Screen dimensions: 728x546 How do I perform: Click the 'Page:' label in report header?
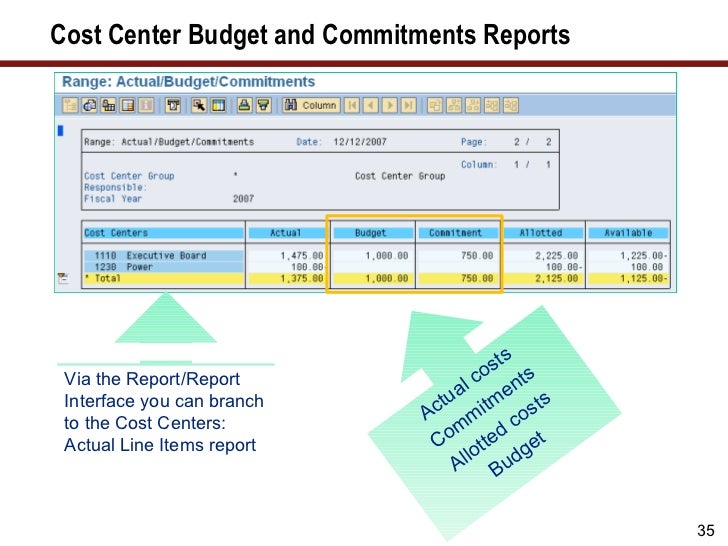[474, 142]
